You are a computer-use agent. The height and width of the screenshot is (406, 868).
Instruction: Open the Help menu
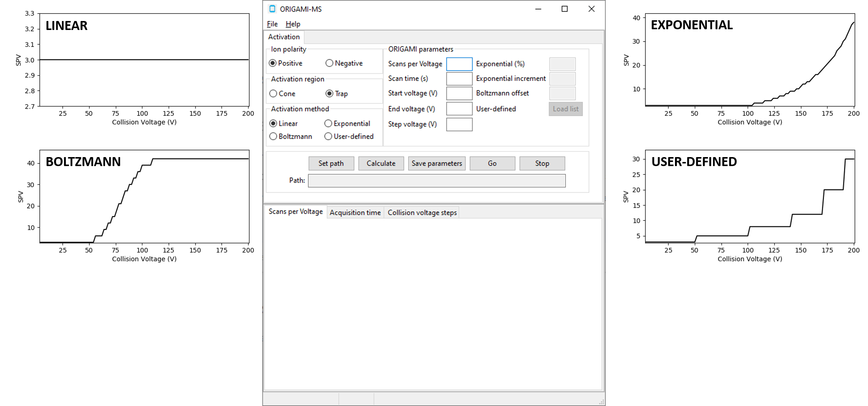tap(293, 24)
